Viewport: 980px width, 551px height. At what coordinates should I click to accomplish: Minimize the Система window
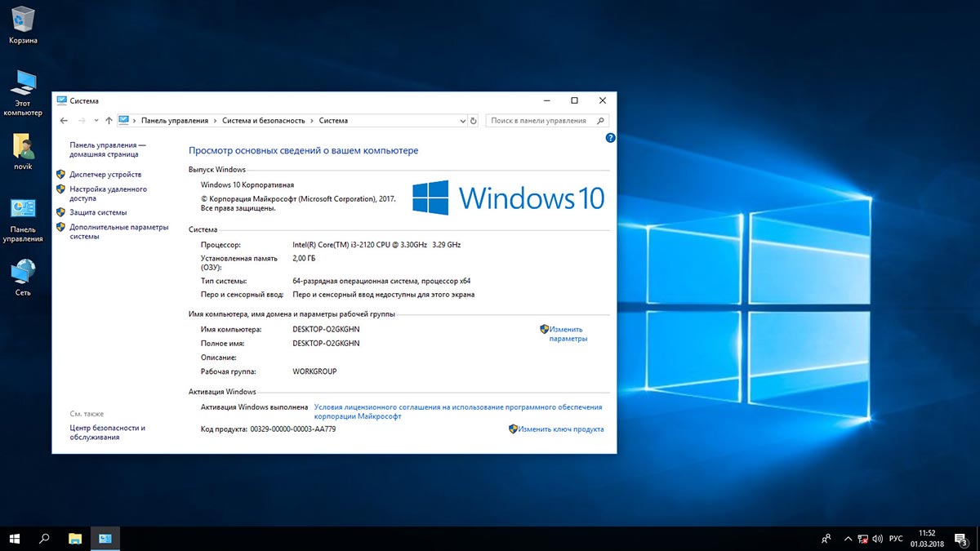pyautogui.click(x=546, y=100)
